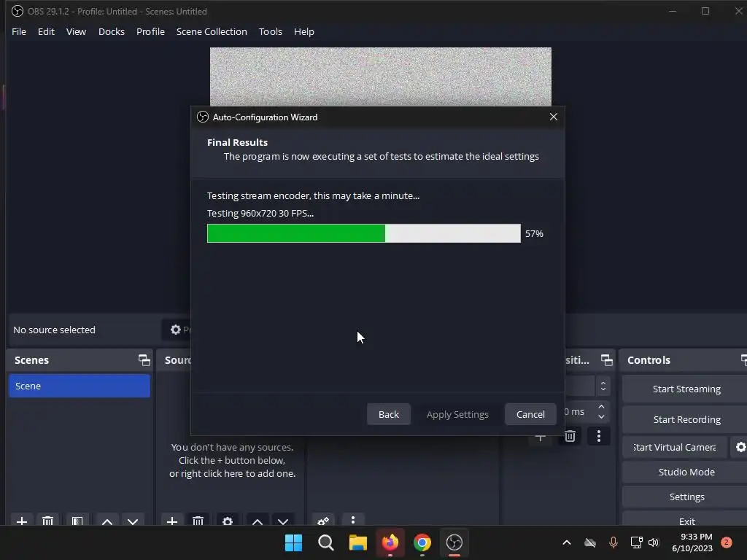Open volume control in system tray
Viewport: 747px width, 560px height.
click(653, 542)
